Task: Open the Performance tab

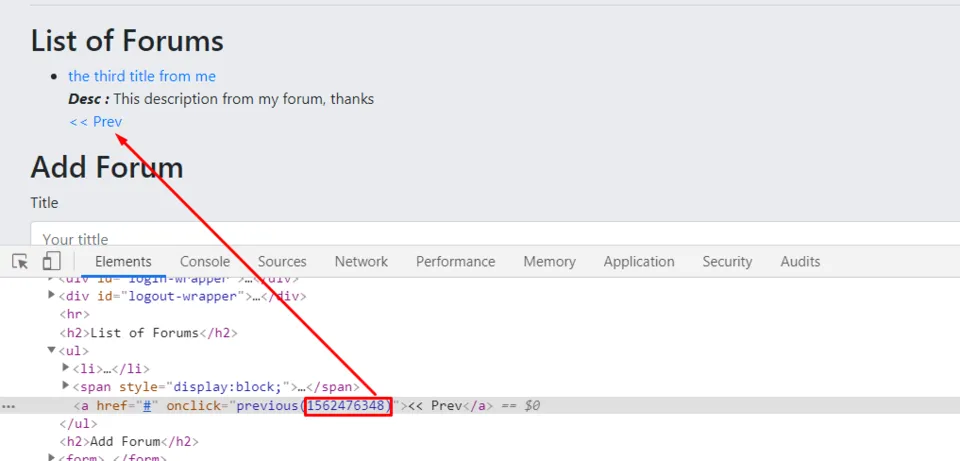Action: tap(456, 261)
